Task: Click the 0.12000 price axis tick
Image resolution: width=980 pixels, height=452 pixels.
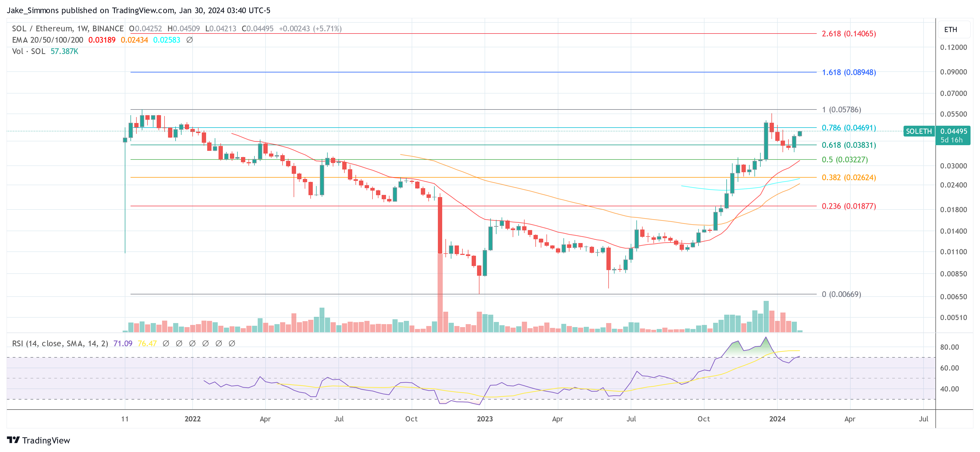Action: coord(953,47)
